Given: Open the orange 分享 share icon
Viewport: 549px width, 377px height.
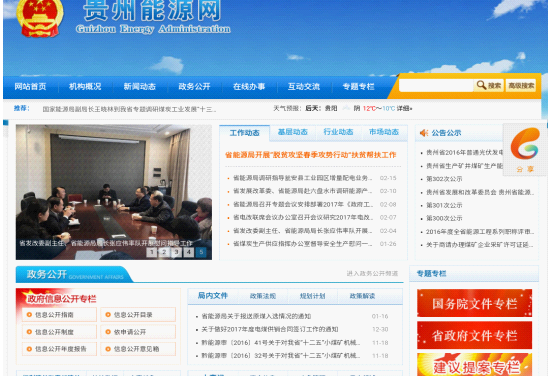Looking at the screenshot, I should coord(525,150).
